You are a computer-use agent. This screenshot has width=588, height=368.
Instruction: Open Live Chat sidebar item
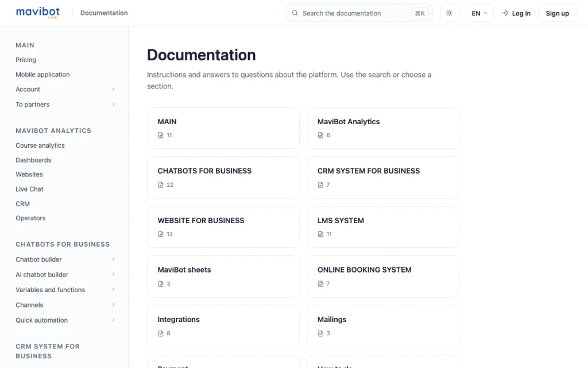click(x=30, y=189)
